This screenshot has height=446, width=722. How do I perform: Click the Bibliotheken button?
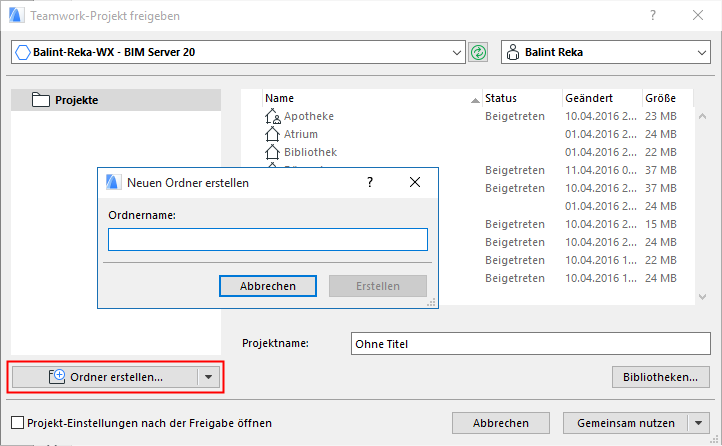coord(660,377)
